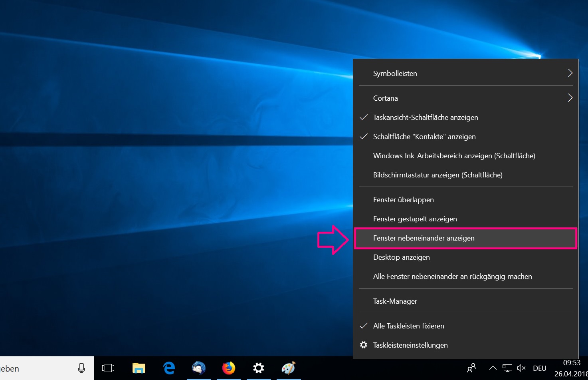The height and width of the screenshot is (380, 588).
Task: Click the muted volume speaker icon
Action: [521, 368]
